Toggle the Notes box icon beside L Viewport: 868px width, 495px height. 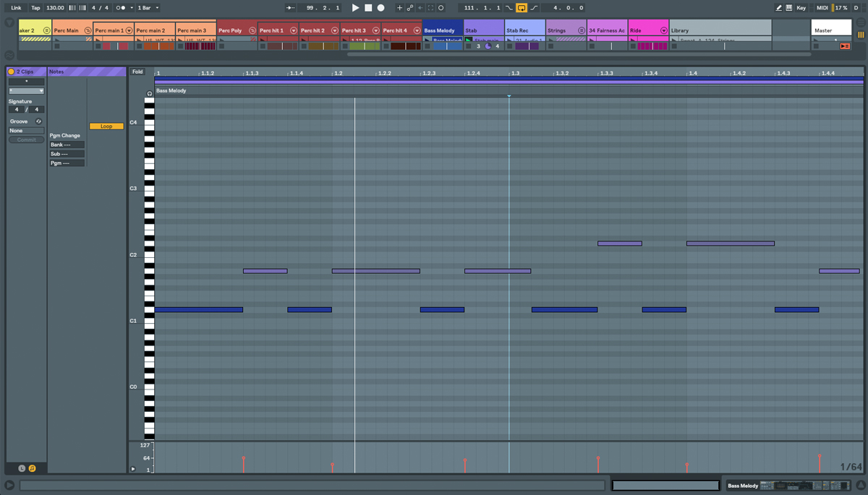coord(32,468)
